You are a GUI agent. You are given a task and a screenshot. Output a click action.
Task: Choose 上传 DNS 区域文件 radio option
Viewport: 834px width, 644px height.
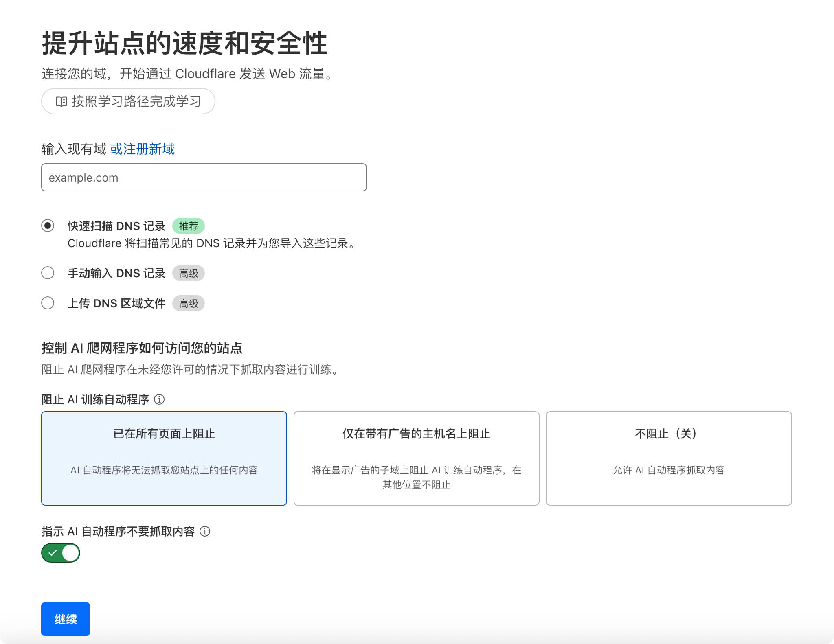[x=48, y=303]
